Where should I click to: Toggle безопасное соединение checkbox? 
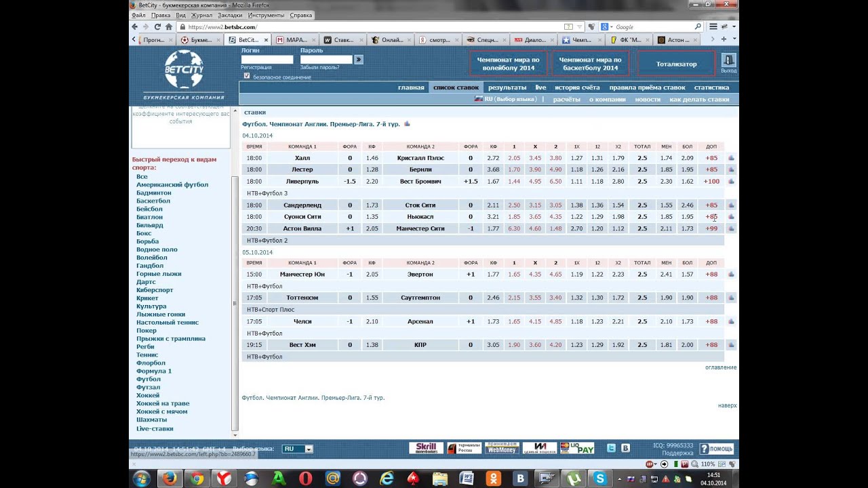click(247, 76)
